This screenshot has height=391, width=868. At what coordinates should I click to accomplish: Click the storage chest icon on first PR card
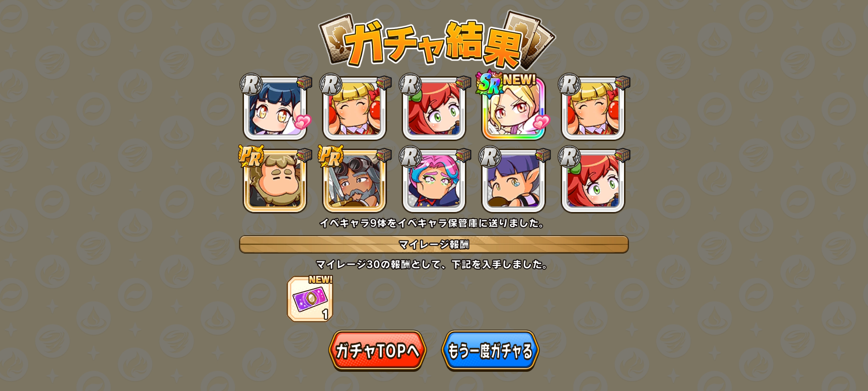[304, 155]
